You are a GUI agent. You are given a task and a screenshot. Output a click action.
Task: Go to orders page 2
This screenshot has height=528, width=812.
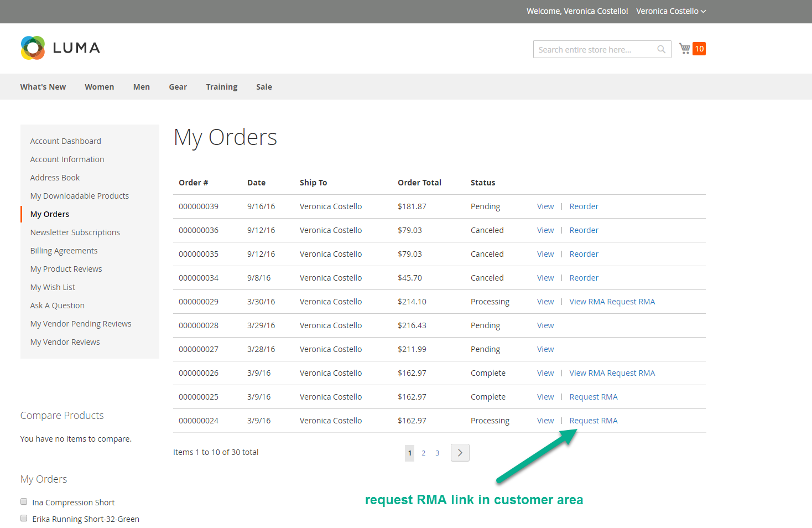click(424, 453)
